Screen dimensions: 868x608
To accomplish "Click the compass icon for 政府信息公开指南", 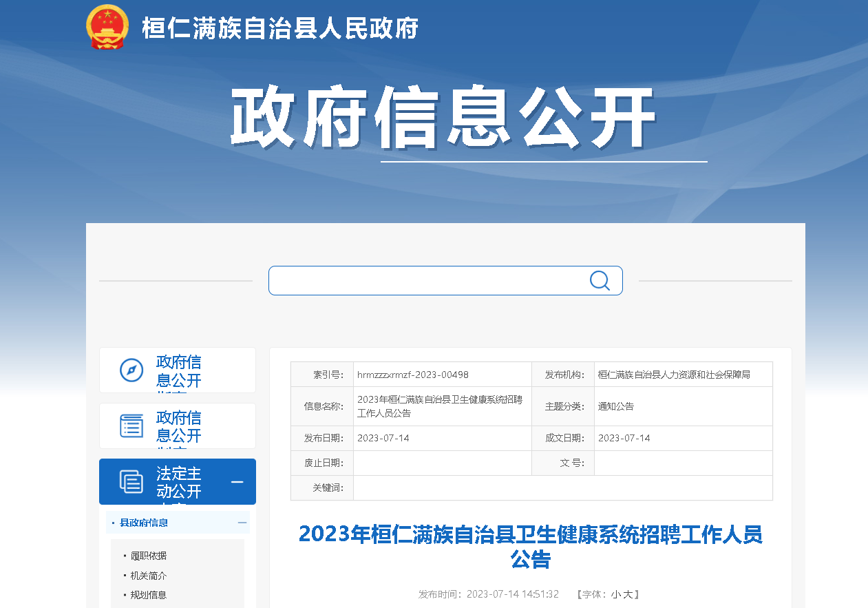I will click(131, 370).
